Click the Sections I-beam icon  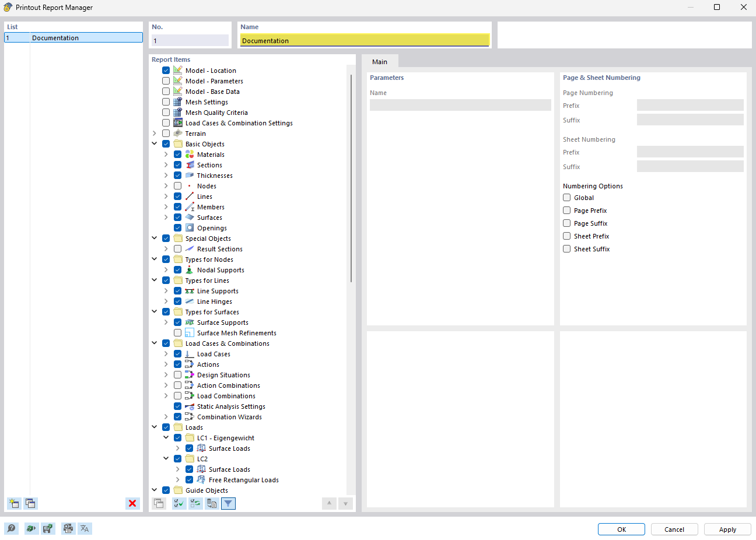click(190, 165)
